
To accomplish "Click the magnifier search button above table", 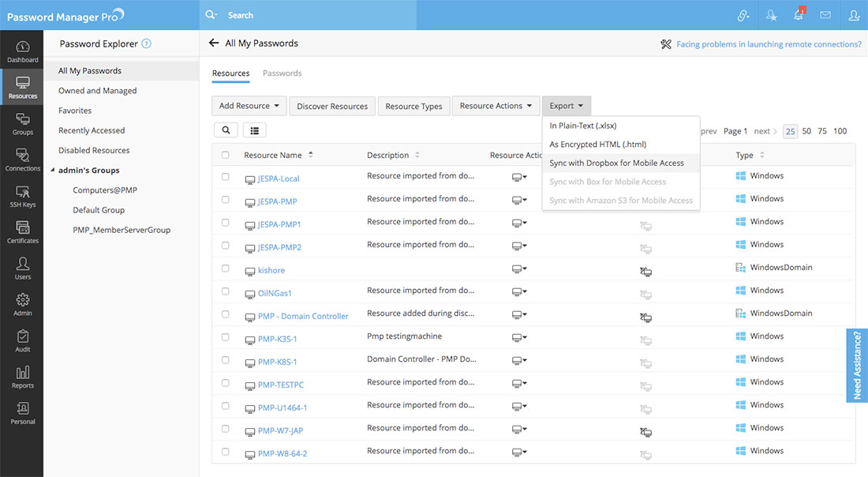I will click(x=226, y=130).
